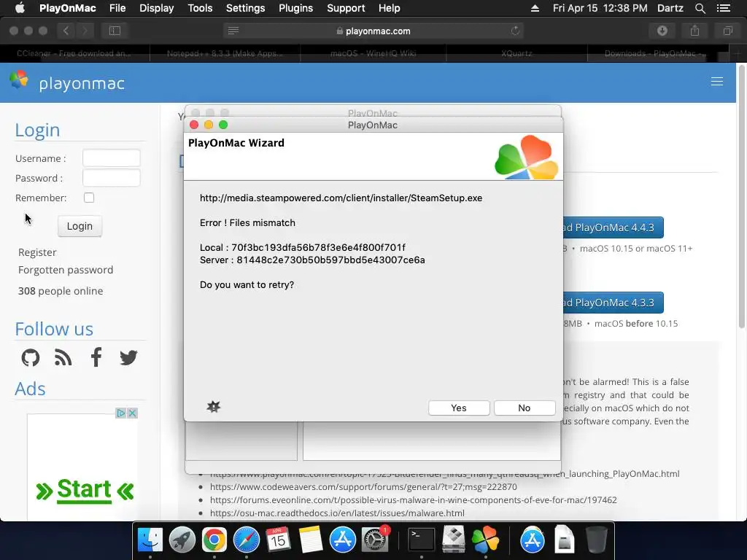The width and height of the screenshot is (747, 560).
Task: Open the Notification Center list icon
Action: tap(724, 8)
